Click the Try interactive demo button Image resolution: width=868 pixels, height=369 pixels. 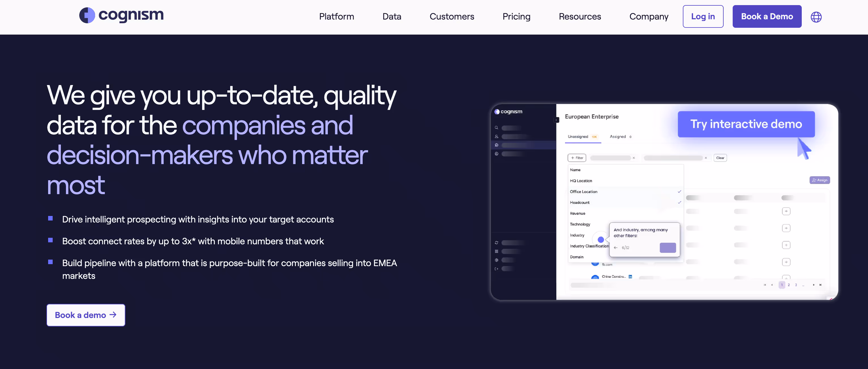746,124
